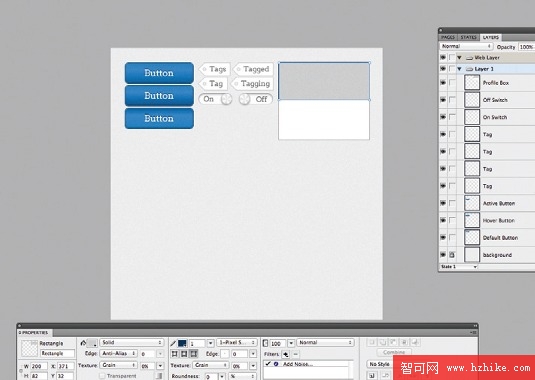Viewport: 535px width, 380px height.
Task: Select the Profile Box layer thumbnail
Action: (x=472, y=83)
